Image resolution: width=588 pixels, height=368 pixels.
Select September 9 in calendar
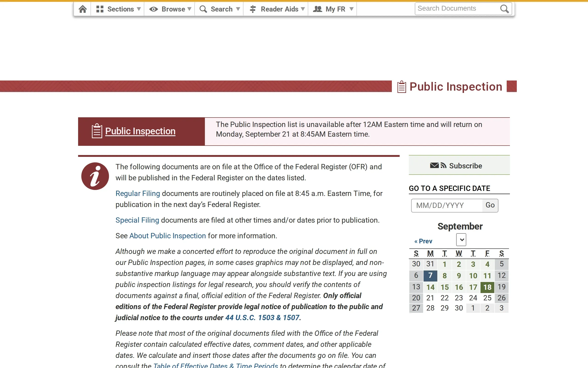tap(459, 276)
